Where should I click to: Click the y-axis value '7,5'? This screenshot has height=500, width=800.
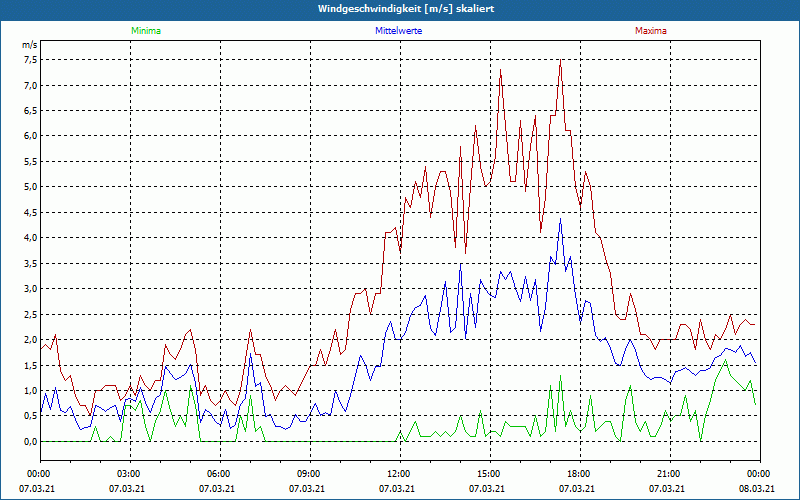coord(30,60)
